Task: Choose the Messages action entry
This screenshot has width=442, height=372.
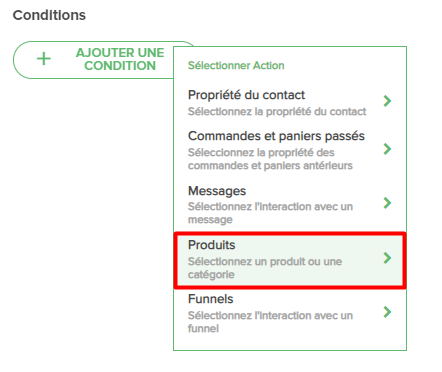Action: (290, 204)
